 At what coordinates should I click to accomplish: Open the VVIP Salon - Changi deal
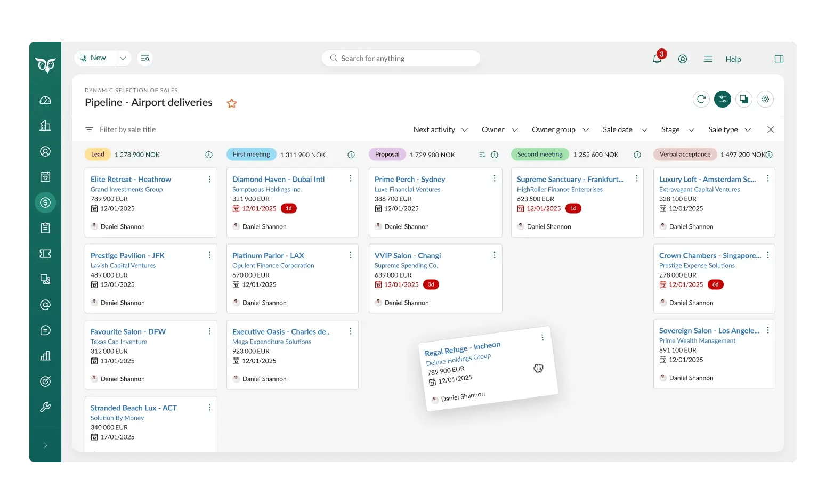pyautogui.click(x=408, y=255)
